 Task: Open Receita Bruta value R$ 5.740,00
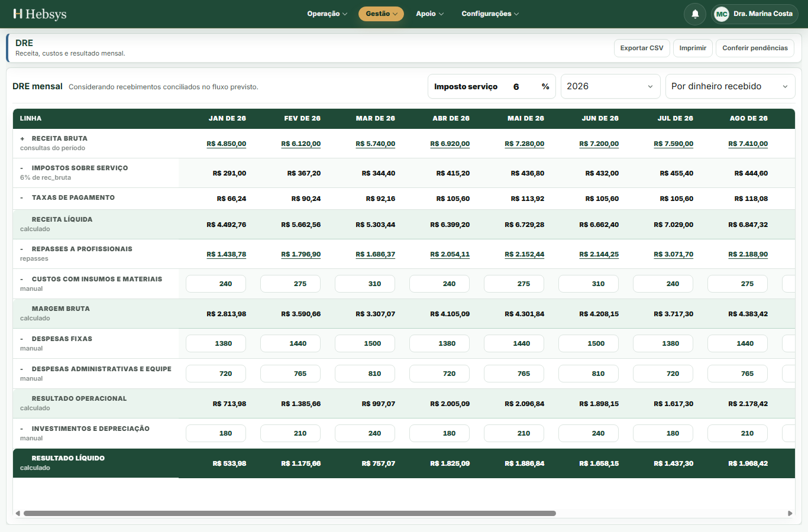click(375, 144)
